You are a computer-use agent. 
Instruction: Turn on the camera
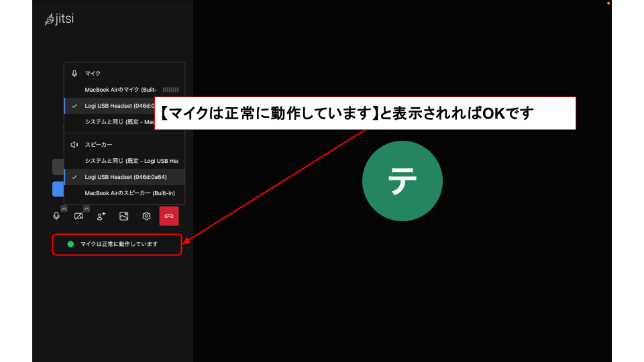point(78,217)
